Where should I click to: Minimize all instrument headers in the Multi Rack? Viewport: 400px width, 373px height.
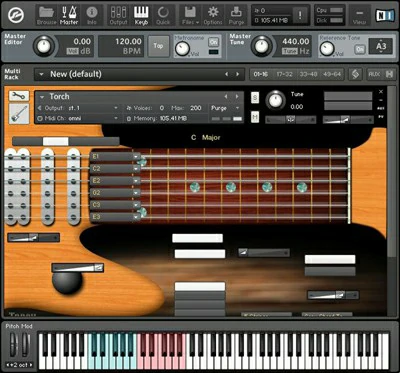click(389, 74)
